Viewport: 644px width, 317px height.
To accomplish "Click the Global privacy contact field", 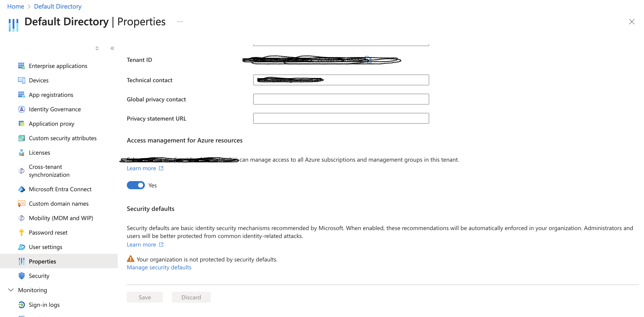I will pyautogui.click(x=341, y=99).
